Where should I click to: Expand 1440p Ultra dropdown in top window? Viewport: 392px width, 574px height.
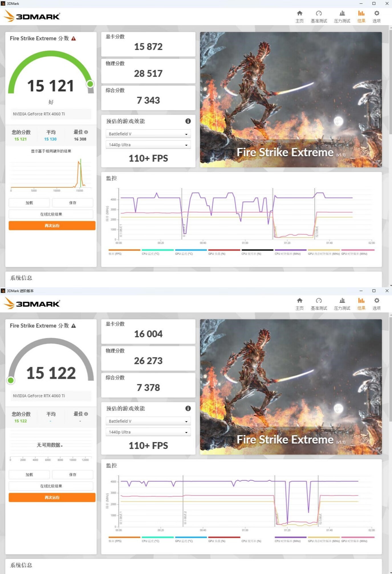(x=148, y=145)
